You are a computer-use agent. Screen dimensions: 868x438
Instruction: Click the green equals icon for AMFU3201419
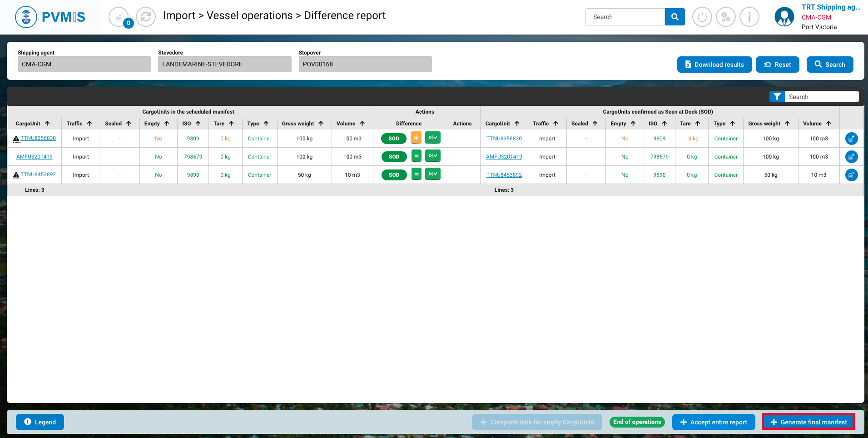416,156
